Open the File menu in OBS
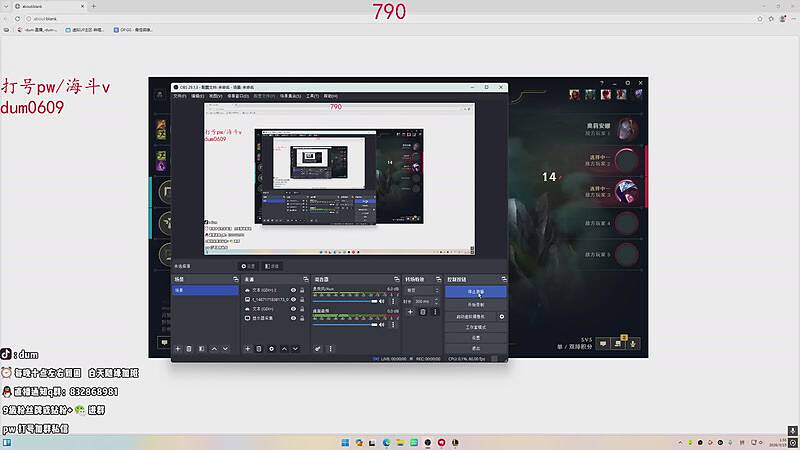Viewport: 800px width, 450px height. pos(180,96)
